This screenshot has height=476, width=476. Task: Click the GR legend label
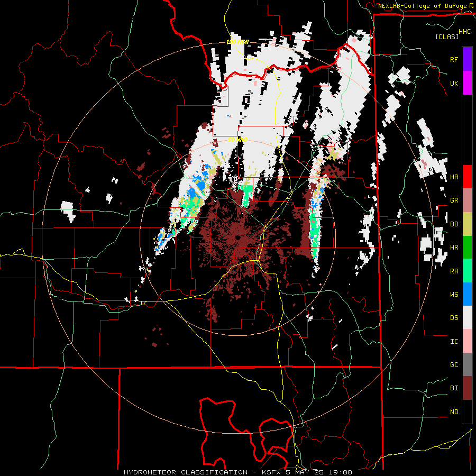click(454, 200)
